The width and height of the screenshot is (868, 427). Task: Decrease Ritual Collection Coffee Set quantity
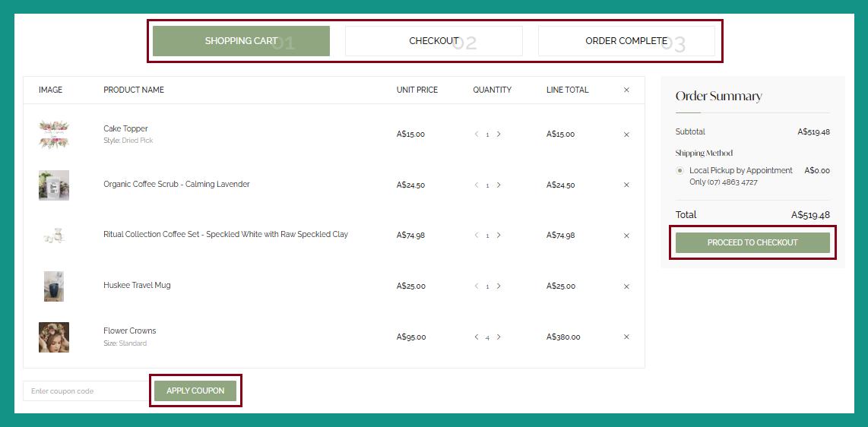pos(476,235)
